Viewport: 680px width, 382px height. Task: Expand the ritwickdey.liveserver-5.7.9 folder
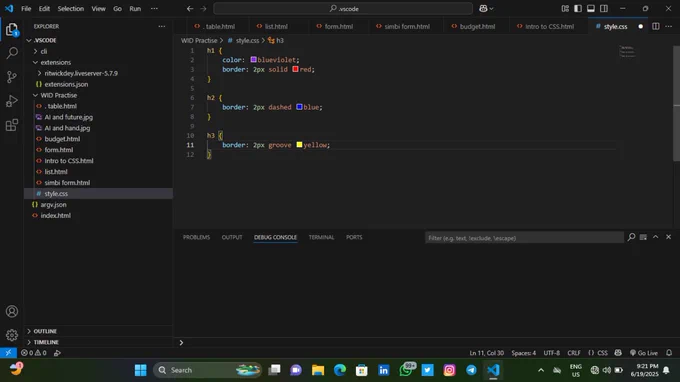tap(39, 73)
